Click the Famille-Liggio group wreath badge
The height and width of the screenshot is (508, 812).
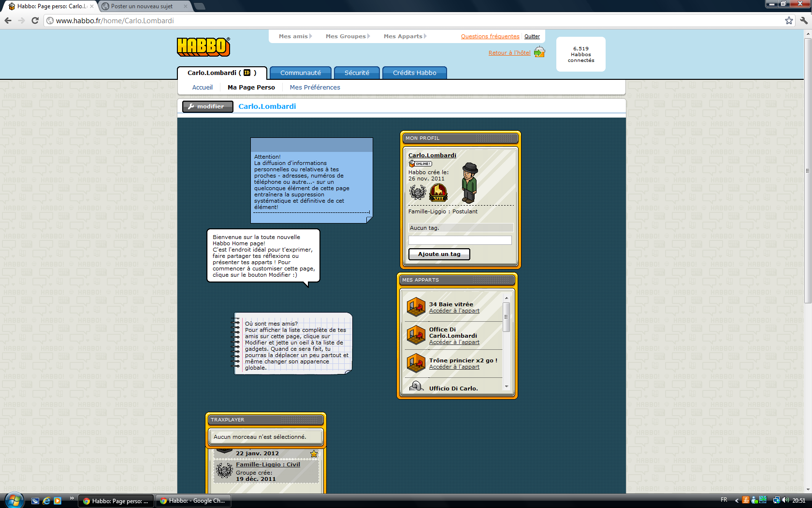tap(224, 471)
